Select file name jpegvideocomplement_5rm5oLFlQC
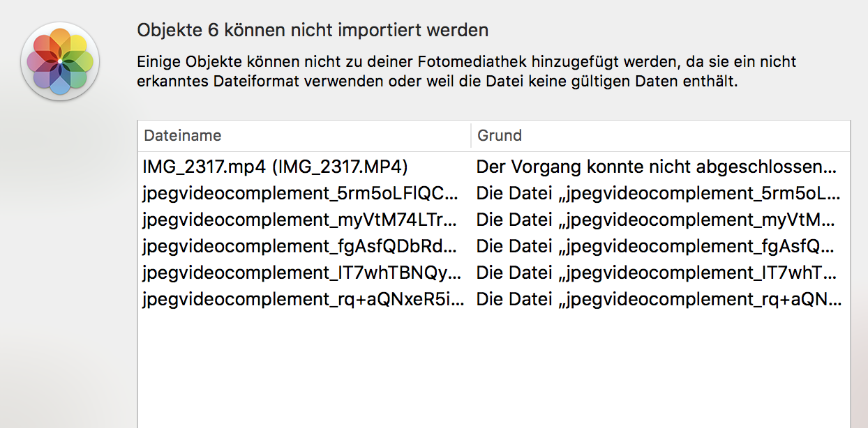 (301, 194)
